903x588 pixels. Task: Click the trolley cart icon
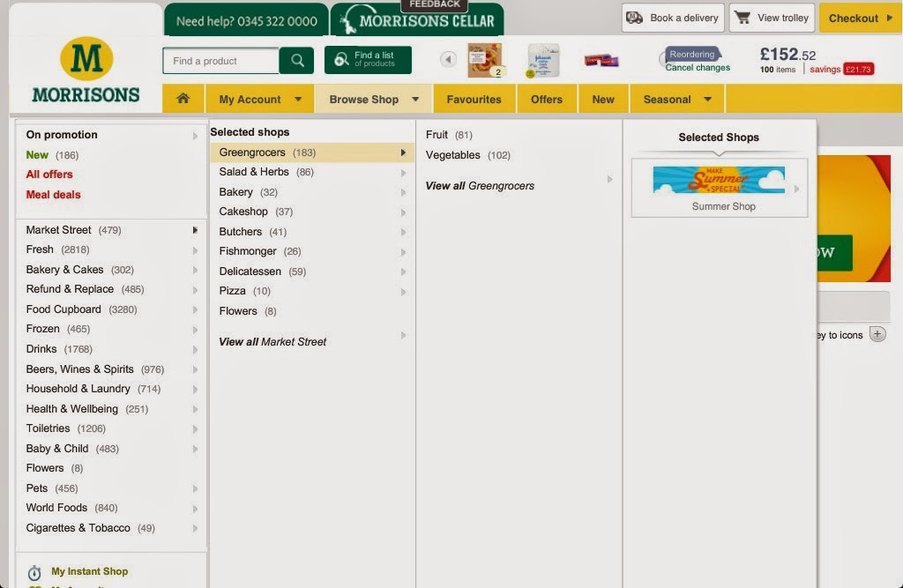click(743, 18)
